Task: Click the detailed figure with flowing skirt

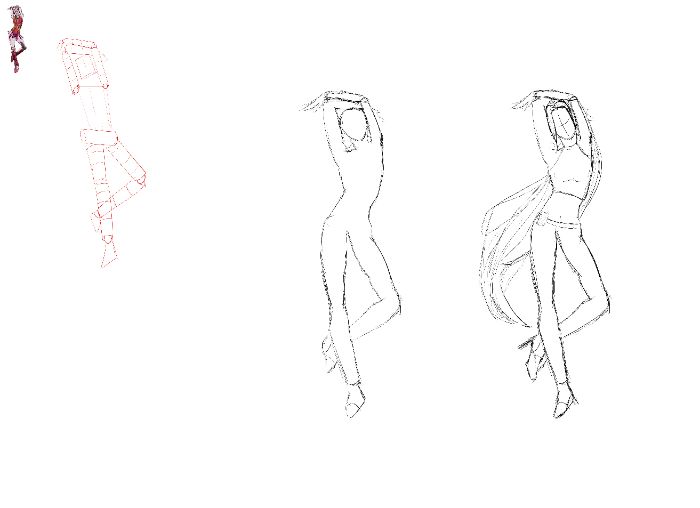Action: point(546,254)
